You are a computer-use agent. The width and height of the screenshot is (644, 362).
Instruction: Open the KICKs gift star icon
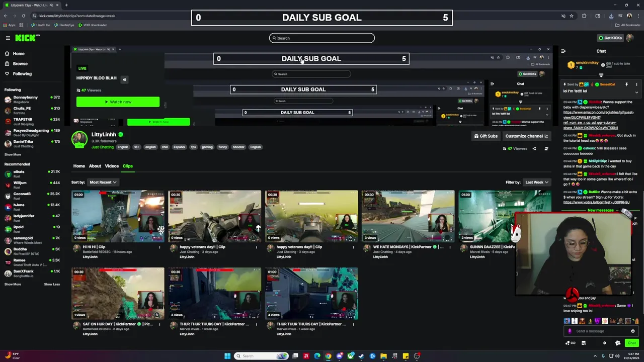pos(618,343)
